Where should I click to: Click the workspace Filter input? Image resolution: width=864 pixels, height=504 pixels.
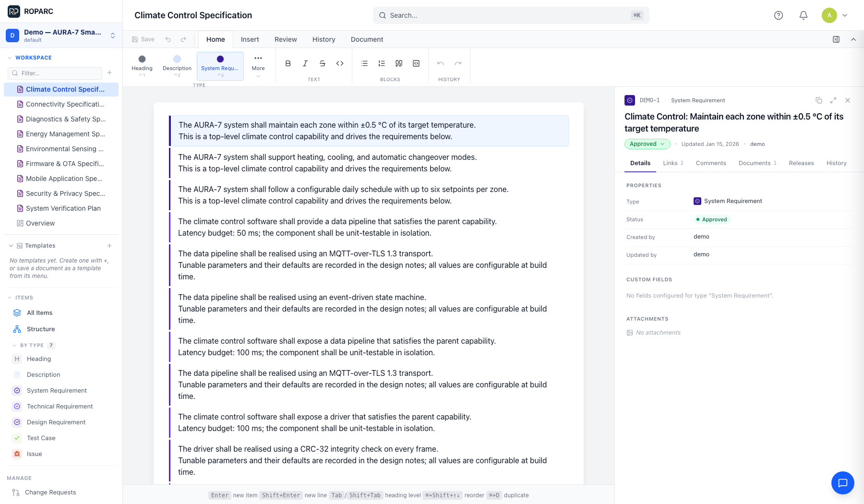click(55, 73)
